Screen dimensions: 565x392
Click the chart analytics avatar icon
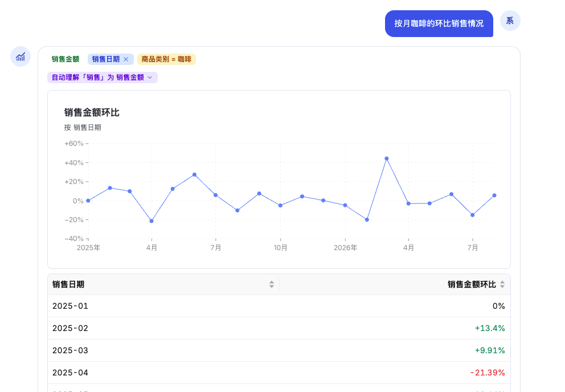click(x=21, y=56)
